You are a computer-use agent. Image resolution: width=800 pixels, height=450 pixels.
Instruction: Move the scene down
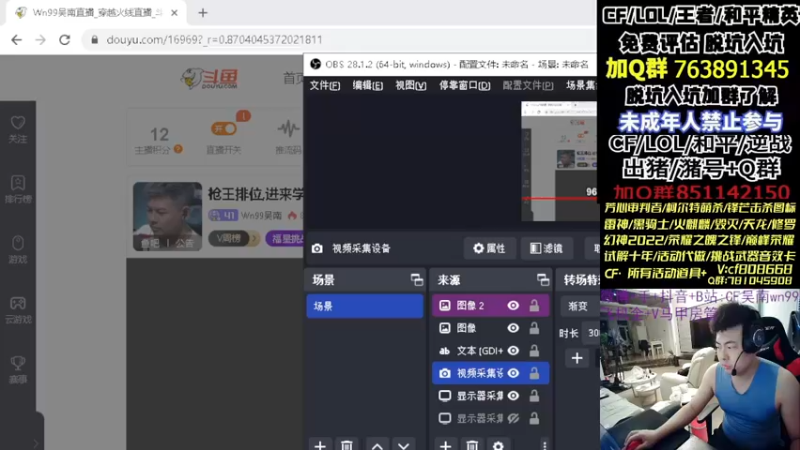point(404,445)
